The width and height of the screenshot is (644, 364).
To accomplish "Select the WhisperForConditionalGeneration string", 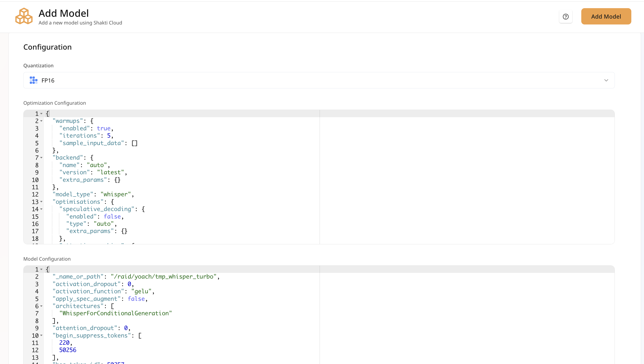I will (115, 313).
